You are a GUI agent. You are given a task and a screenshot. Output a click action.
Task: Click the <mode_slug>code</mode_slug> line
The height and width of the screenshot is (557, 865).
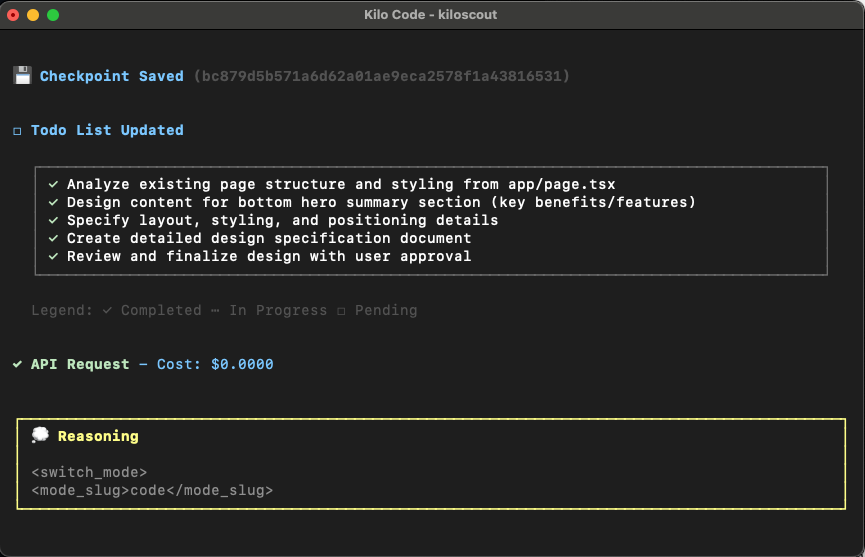point(152,490)
